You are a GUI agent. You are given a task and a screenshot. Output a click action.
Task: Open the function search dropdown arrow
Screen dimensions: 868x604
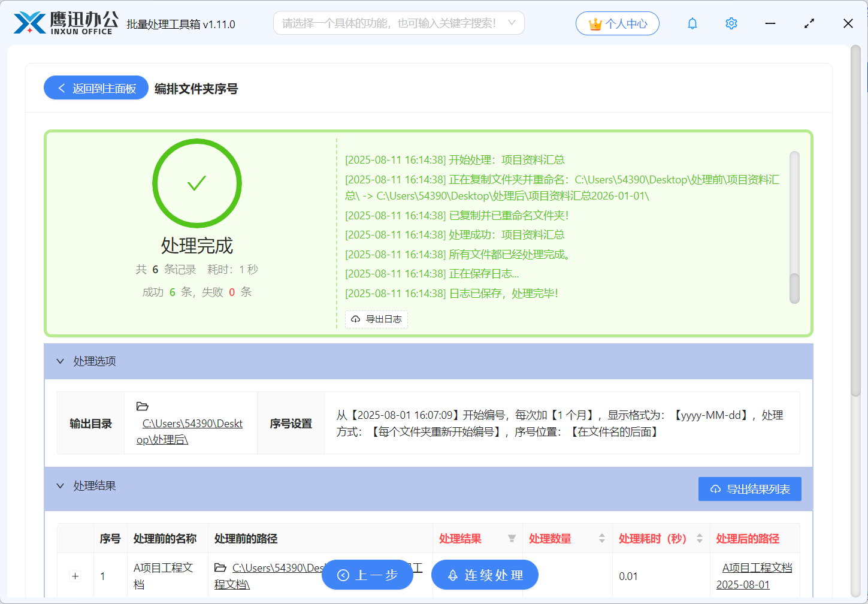pyautogui.click(x=512, y=23)
